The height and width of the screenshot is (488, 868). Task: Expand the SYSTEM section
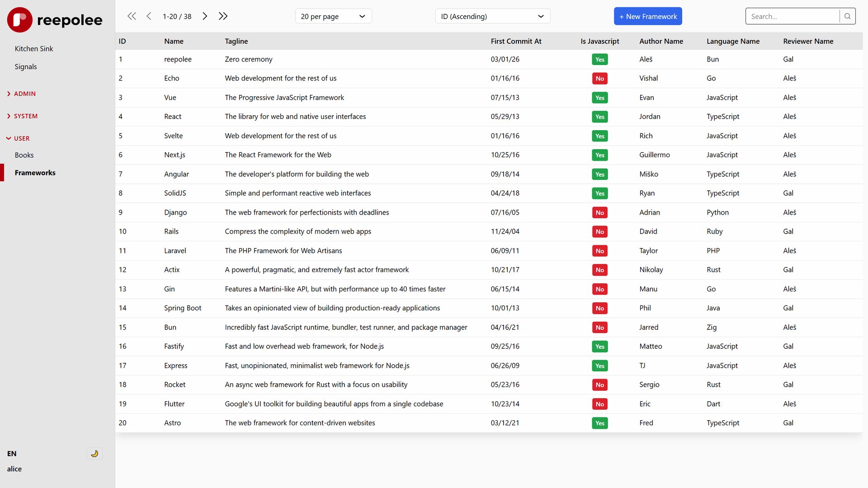(x=22, y=116)
